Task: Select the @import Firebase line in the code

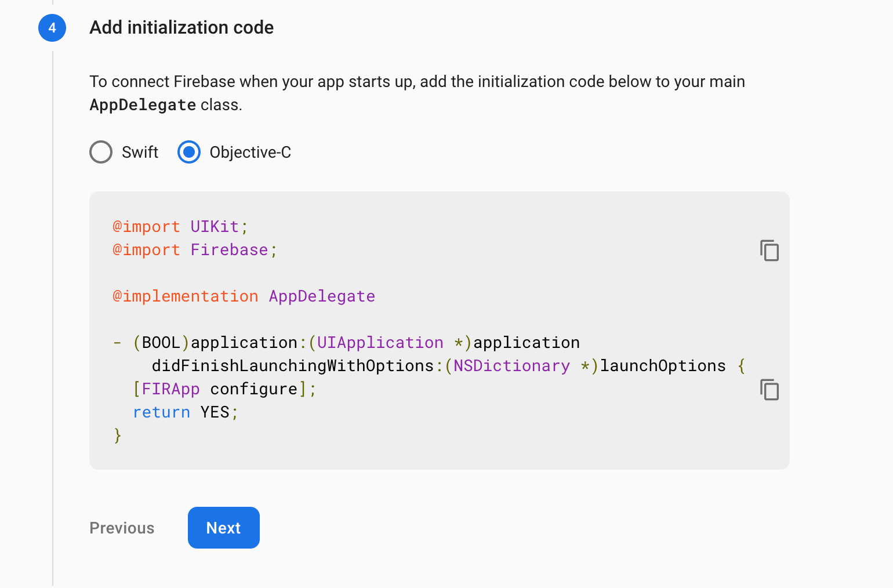Action: pos(194,249)
